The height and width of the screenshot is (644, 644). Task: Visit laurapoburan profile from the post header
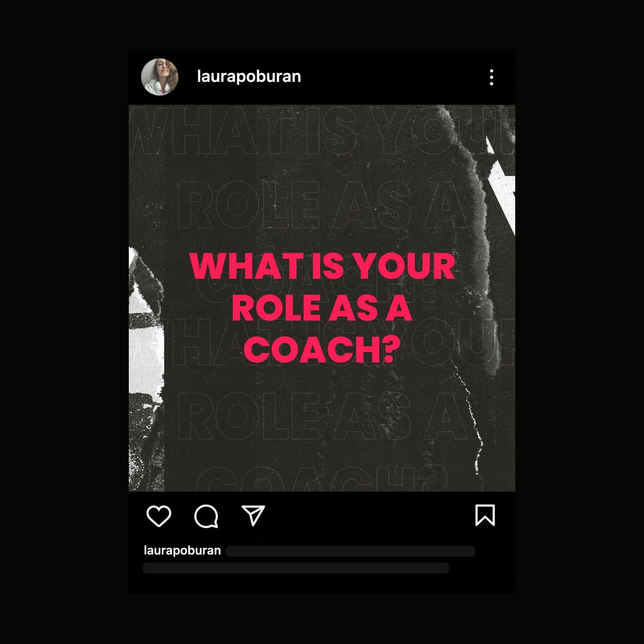249,77
